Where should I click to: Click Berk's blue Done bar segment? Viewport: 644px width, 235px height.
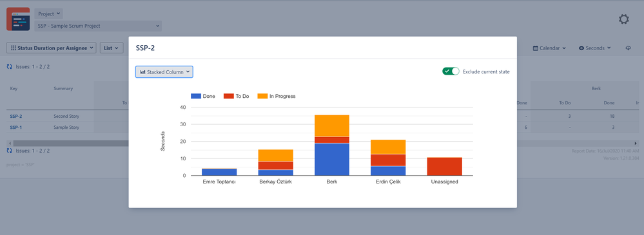pos(332,159)
